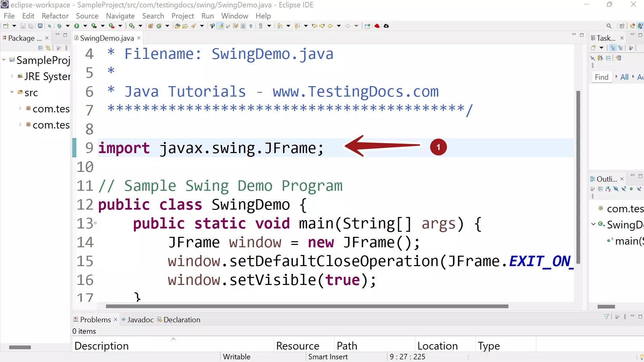Click the Find field in Task List
Image resolution: width=644 pixels, height=362 pixels.
[602, 77]
